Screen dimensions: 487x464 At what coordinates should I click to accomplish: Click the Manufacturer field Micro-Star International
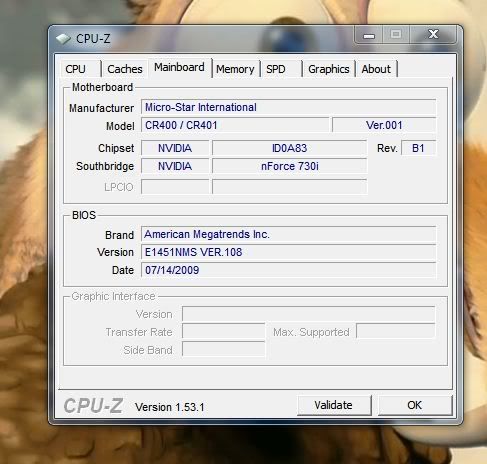(289, 107)
